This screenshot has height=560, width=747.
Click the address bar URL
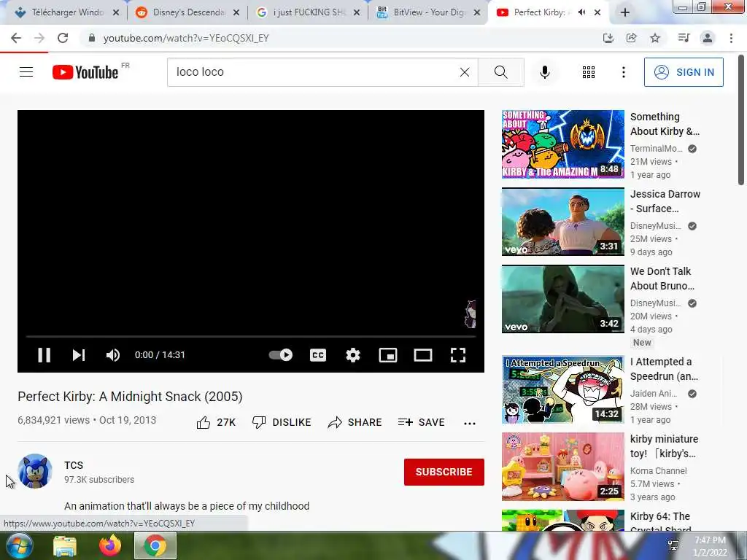point(186,38)
